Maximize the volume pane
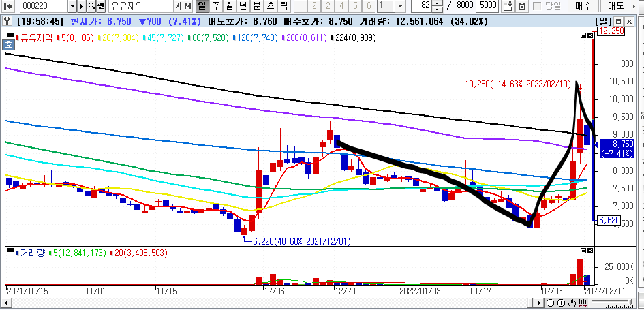 point(583,251)
